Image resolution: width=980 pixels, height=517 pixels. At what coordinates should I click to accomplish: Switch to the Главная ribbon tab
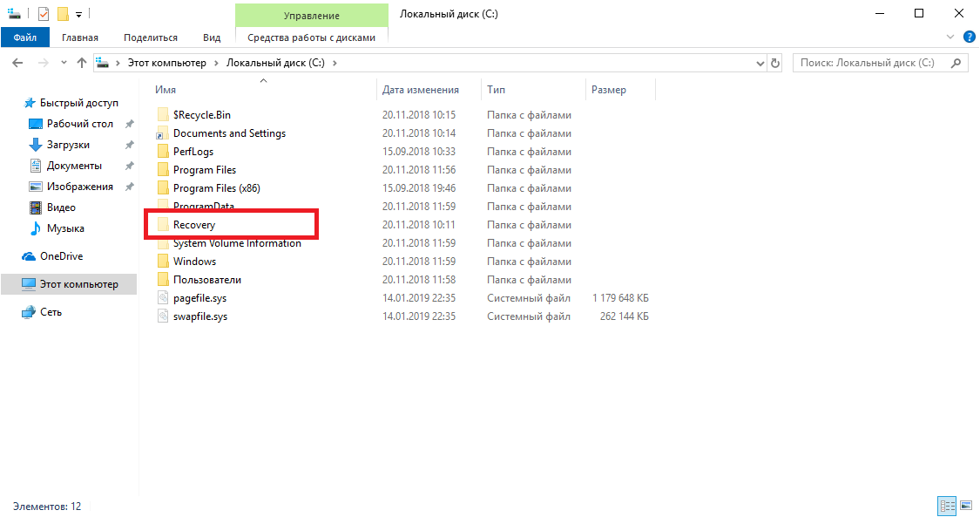pyautogui.click(x=80, y=37)
